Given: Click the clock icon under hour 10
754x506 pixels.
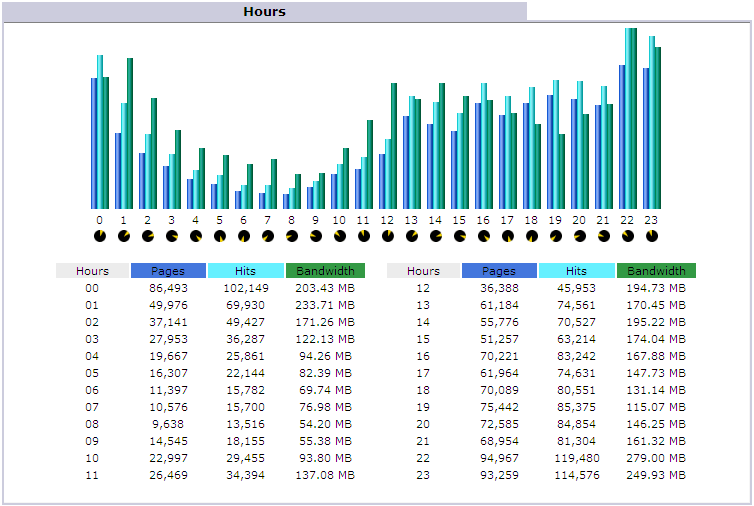Looking at the screenshot, I should [x=340, y=236].
